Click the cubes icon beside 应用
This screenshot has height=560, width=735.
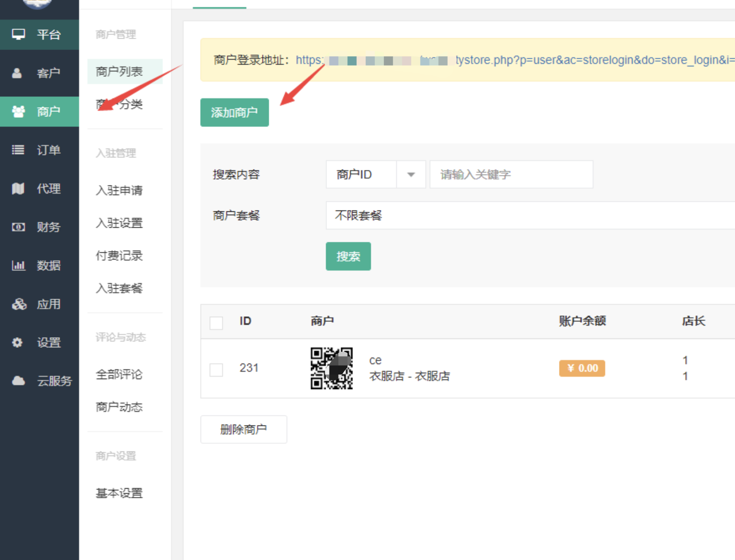[x=19, y=304]
